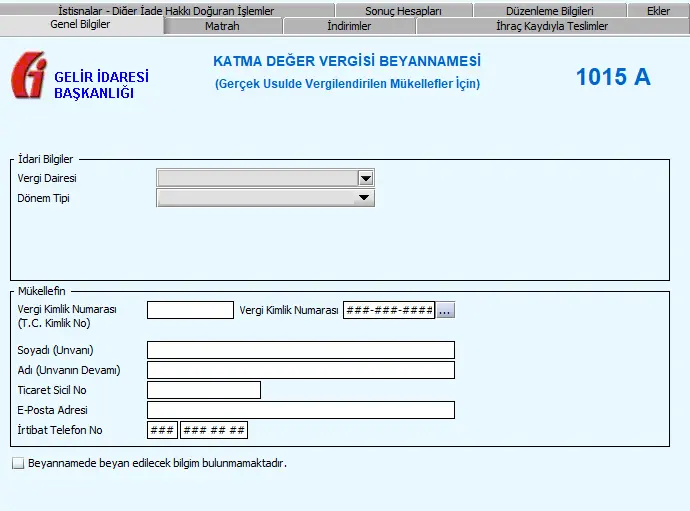
Task: Open the İndirimler tab
Action: (349, 26)
